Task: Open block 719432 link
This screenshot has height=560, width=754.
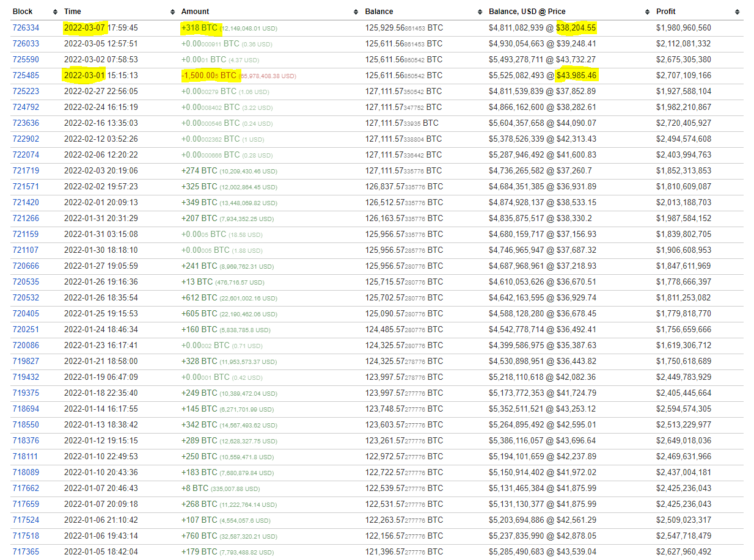Action: (x=26, y=377)
